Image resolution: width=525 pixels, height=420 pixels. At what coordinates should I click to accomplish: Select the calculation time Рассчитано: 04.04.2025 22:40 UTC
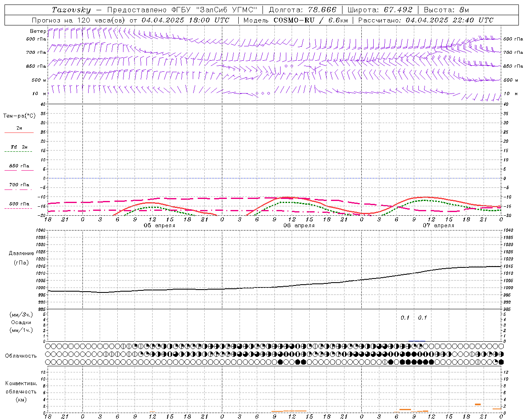pos(426,20)
